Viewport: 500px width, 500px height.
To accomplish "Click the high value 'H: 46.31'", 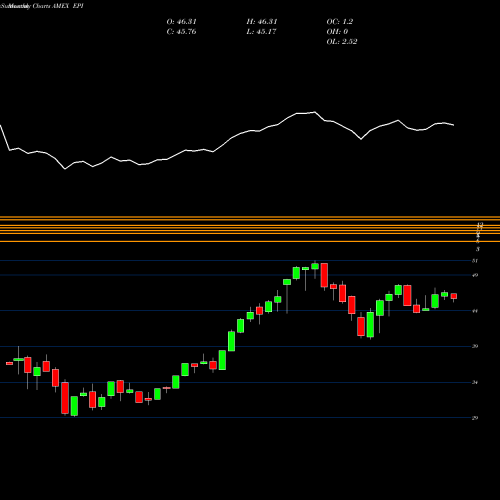I will [x=262, y=22].
